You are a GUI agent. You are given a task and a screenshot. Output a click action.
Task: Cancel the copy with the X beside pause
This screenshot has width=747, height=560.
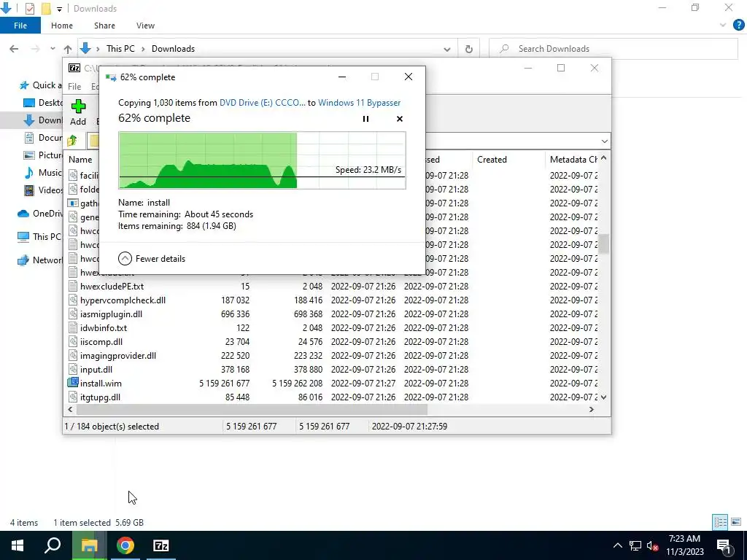[400, 119]
